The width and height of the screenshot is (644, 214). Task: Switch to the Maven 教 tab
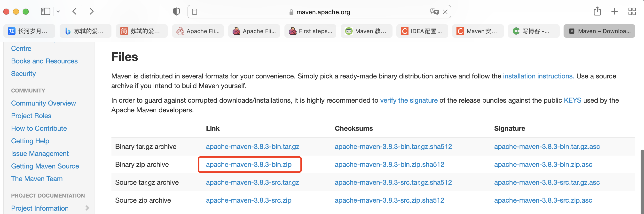click(367, 31)
